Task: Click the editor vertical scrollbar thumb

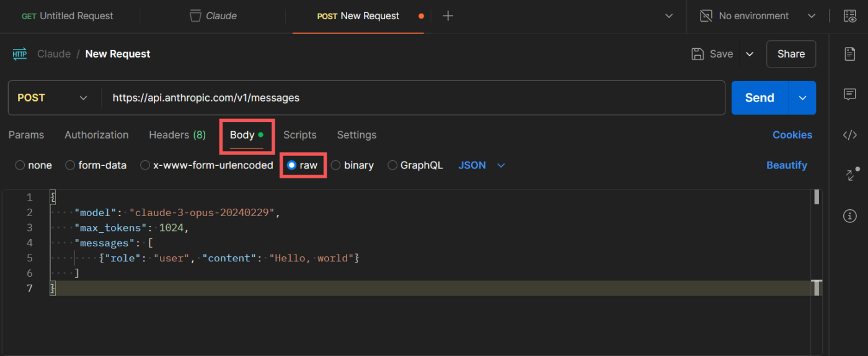Action: pyautogui.click(x=817, y=198)
